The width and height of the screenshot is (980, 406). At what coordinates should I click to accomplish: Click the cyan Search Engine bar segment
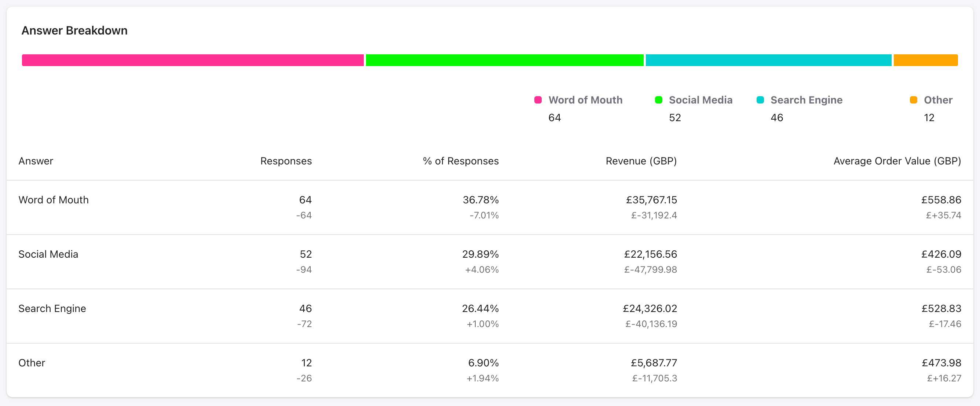tap(768, 60)
